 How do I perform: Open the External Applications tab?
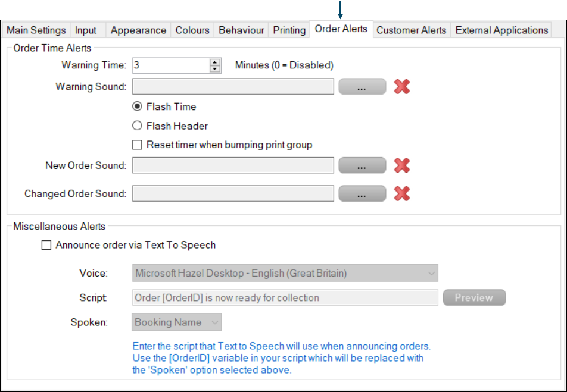pos(501,30)
